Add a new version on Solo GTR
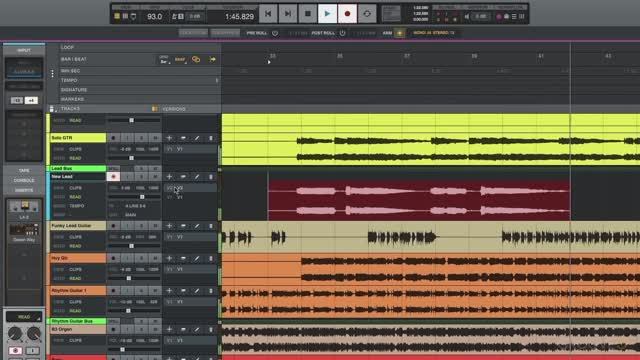This screenshot has width=640, height=360. (169, 138)
